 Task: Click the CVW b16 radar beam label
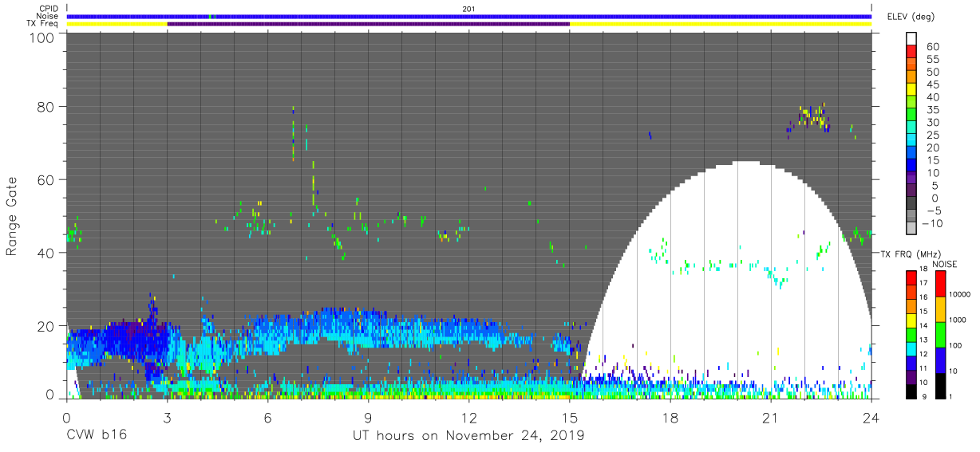[x=95, y=435]
